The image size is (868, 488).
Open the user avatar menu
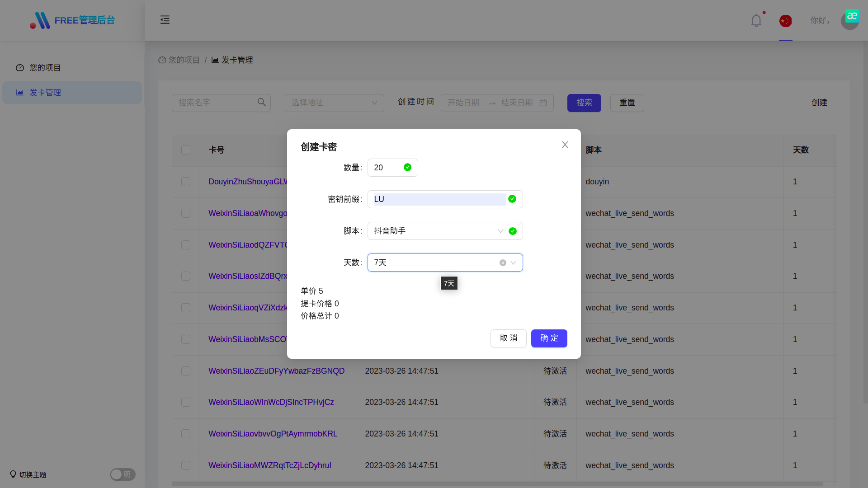850,20
